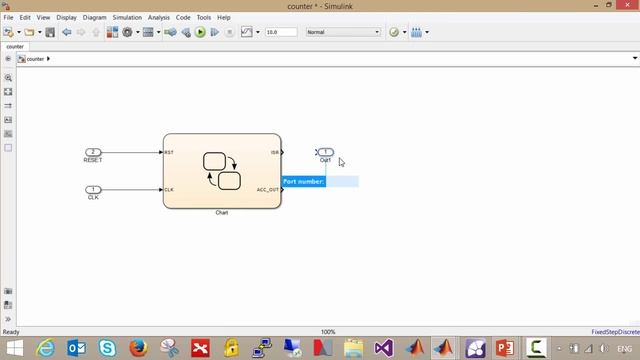This screenshot has height=360, width=640.
Task: Open the Display menu
Action: click(67, 18)
